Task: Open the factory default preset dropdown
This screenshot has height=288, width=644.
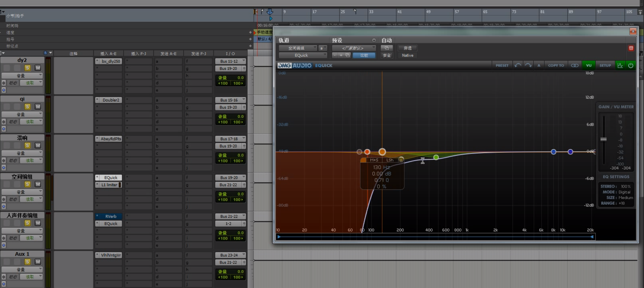Action: [353, 48]
